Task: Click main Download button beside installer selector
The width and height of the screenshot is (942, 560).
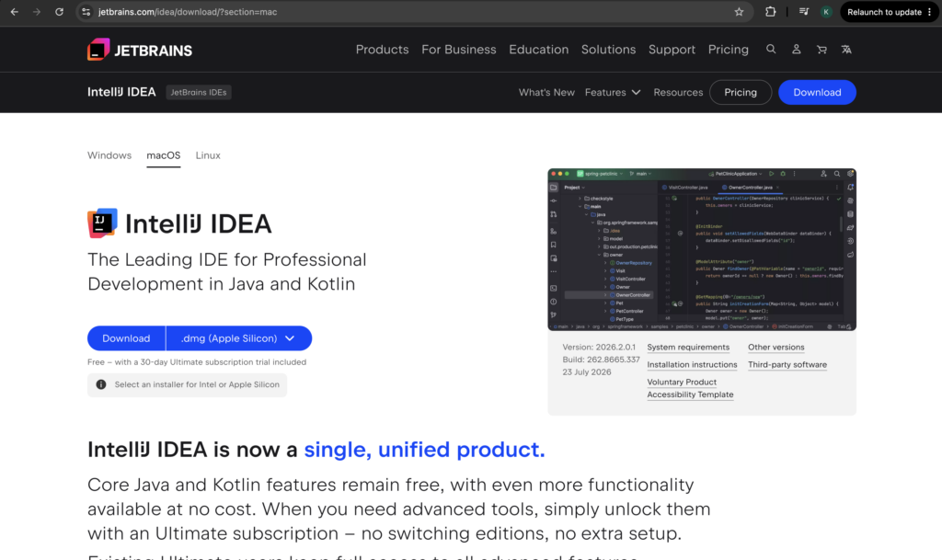Action: (126, 338)
